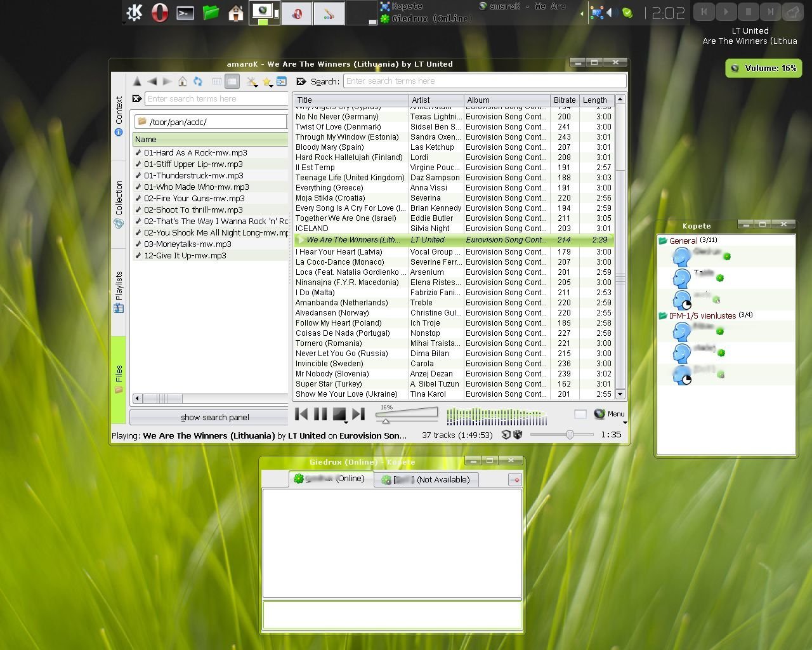Viewport: 812px width, 650px height.
Task: Click next track in panel media applet
Action: (770, 11)
